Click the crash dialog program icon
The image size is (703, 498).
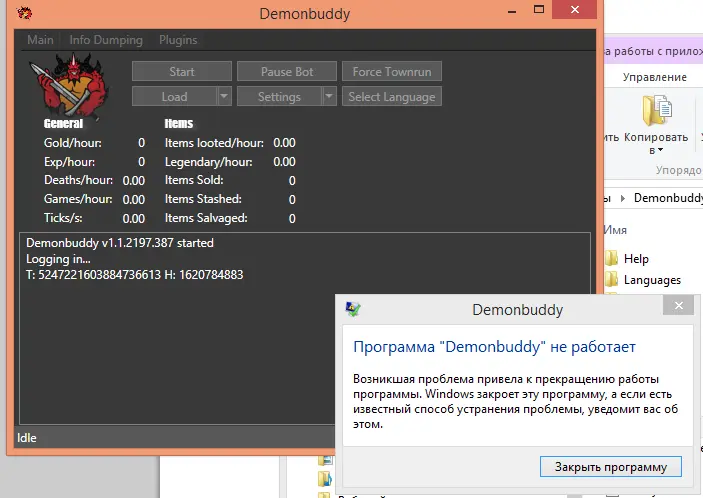pyautogui.click(x=353, y=309)
